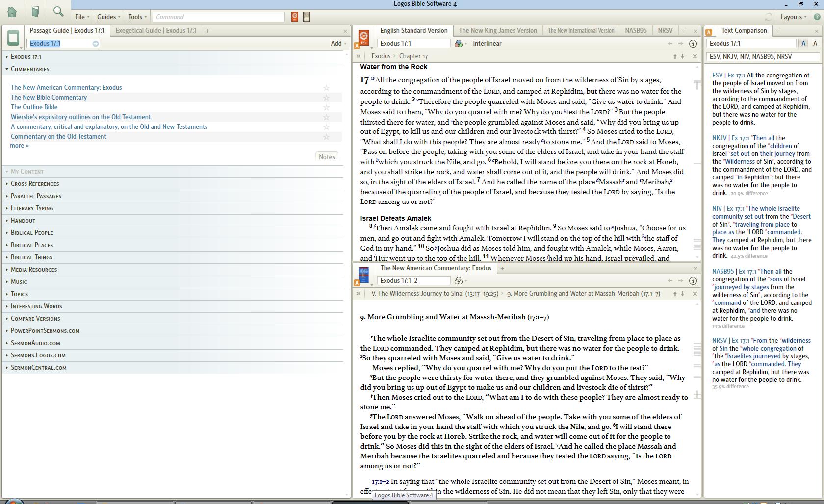Open the Passage Guide panel menu icon

(x=13, y=38)
